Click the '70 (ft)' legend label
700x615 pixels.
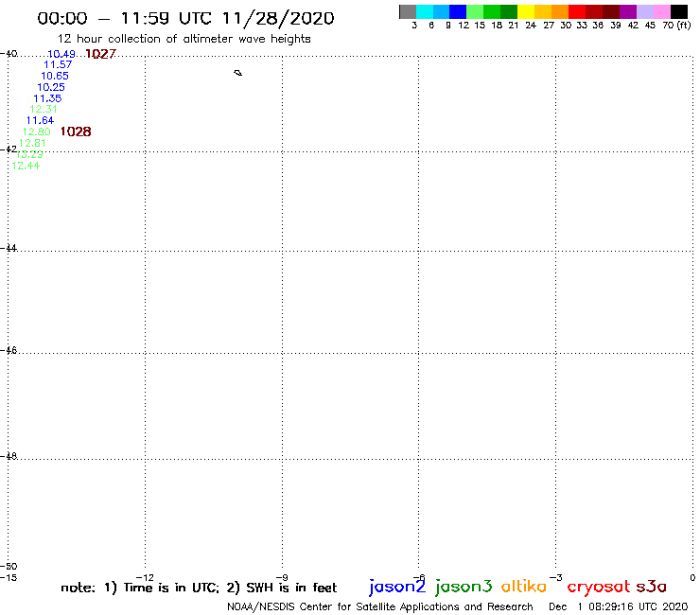tap(676, 25)
